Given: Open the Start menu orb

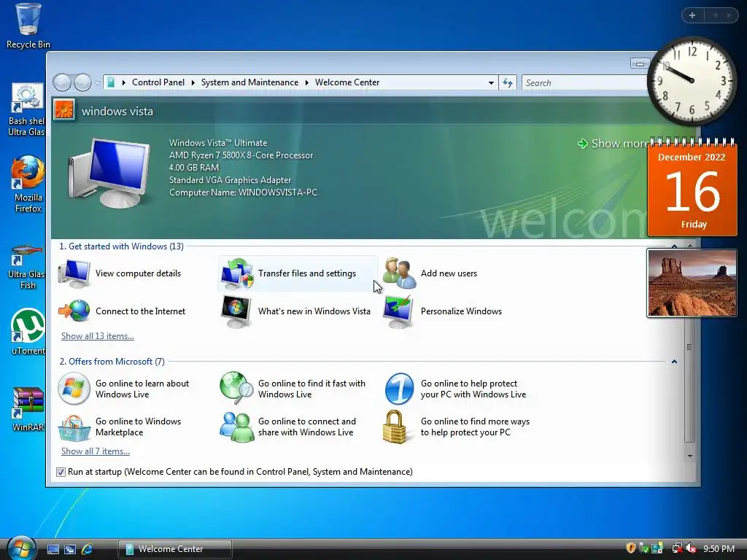Looking at the screenshot, I should pyautogui.click(x=21, y=547).
